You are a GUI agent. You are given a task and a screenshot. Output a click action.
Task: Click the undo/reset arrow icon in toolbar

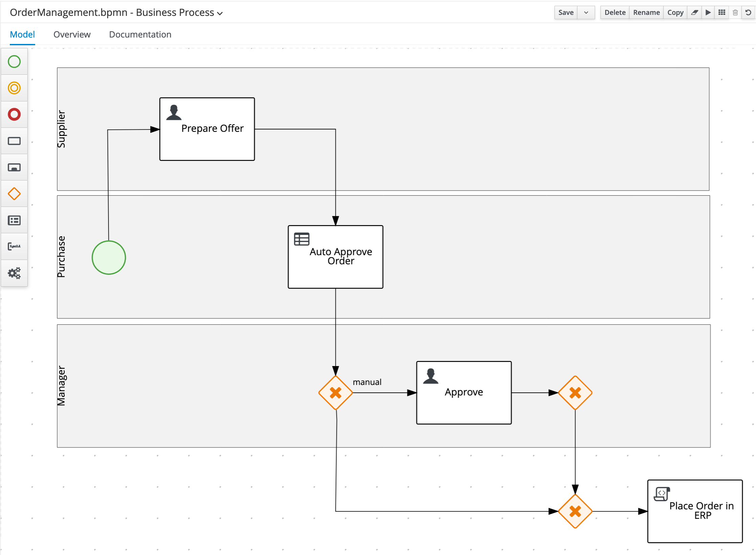pyautogui.click(x=748, y=13)
